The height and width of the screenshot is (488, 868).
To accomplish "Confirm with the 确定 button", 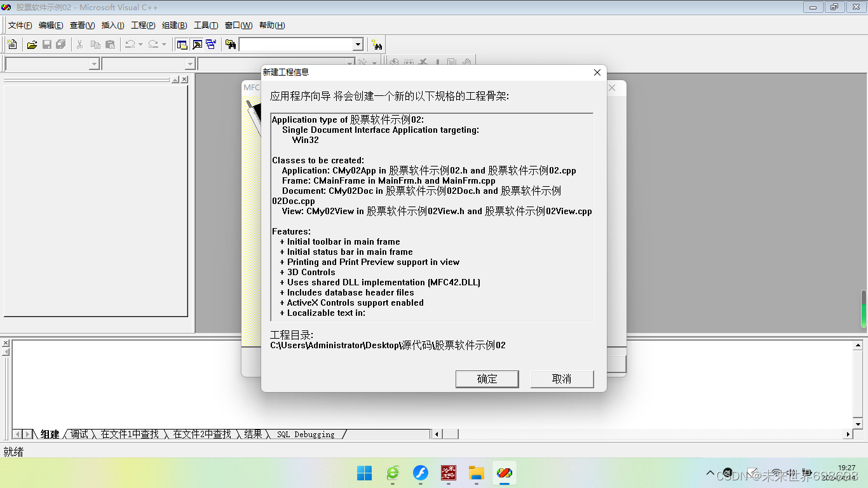I will (487, 379).
